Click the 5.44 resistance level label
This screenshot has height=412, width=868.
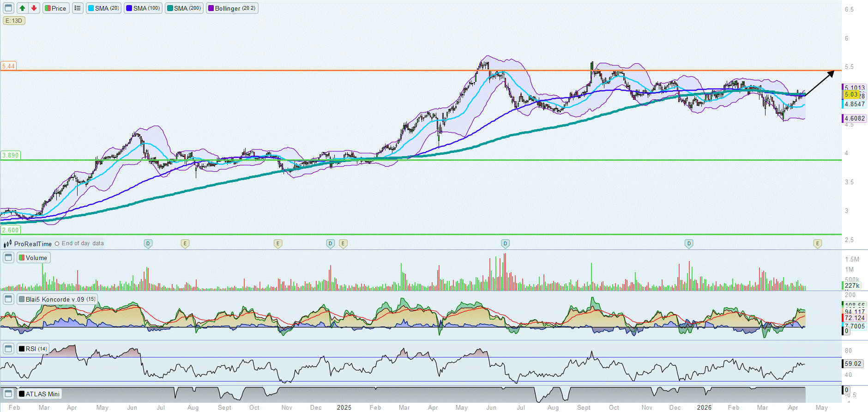pos(8,66)
